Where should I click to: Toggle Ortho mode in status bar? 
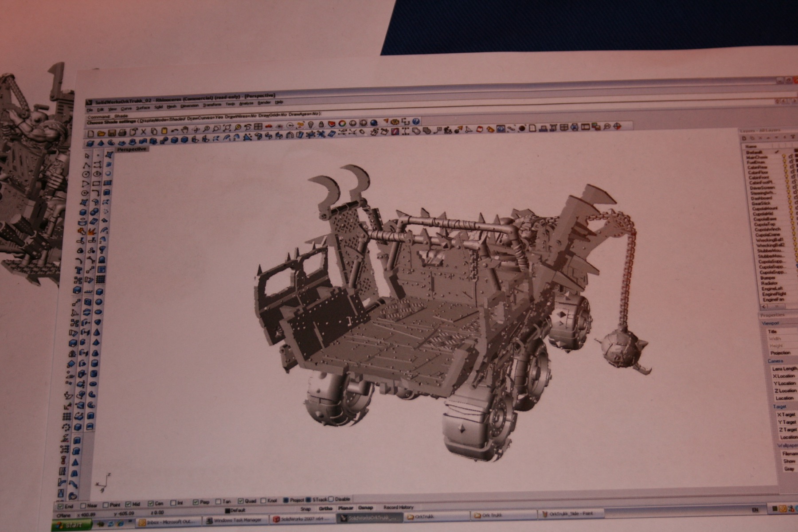pyautogui.click(x=325, y=509)
